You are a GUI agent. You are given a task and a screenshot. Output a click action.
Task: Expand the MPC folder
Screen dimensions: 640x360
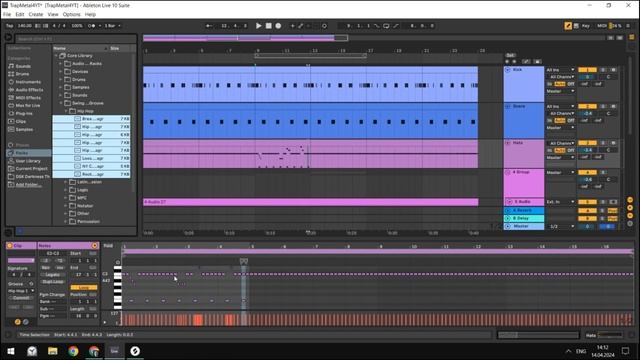pyautogui.click(x=66, y=198)
